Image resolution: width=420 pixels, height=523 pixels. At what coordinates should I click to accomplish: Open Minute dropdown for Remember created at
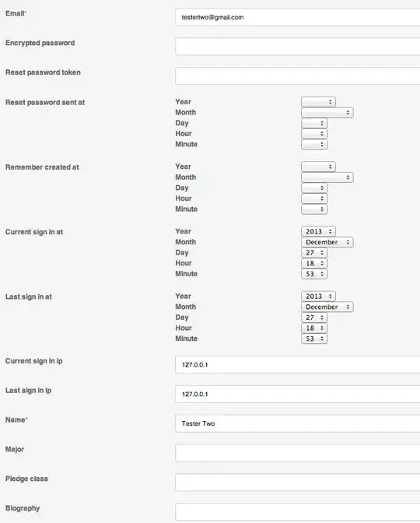point(314,209)
